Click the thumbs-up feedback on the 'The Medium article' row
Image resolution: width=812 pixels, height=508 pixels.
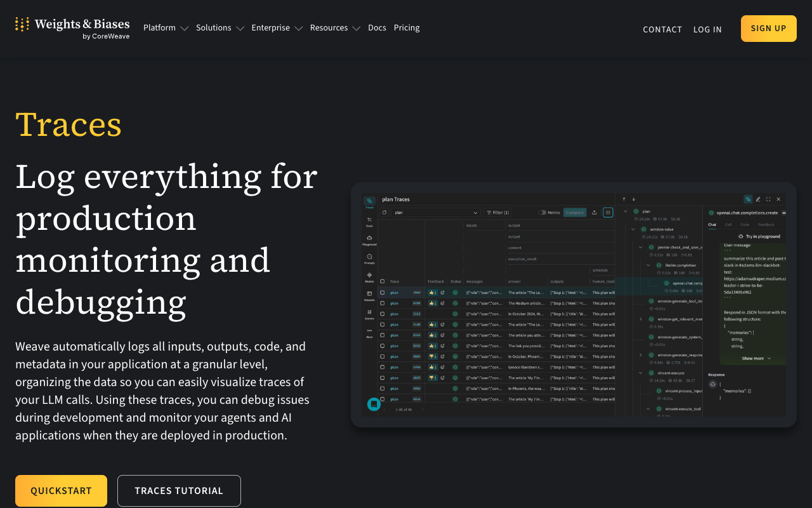(x=433, y=303)
